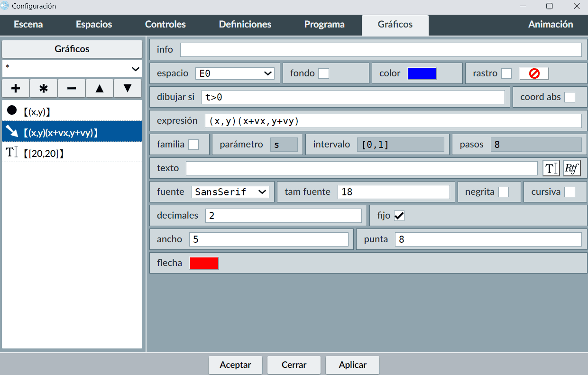Open the Animación tab
This screenshot has width=588, height=375.
pyautogui.click(x=551, y=25)
